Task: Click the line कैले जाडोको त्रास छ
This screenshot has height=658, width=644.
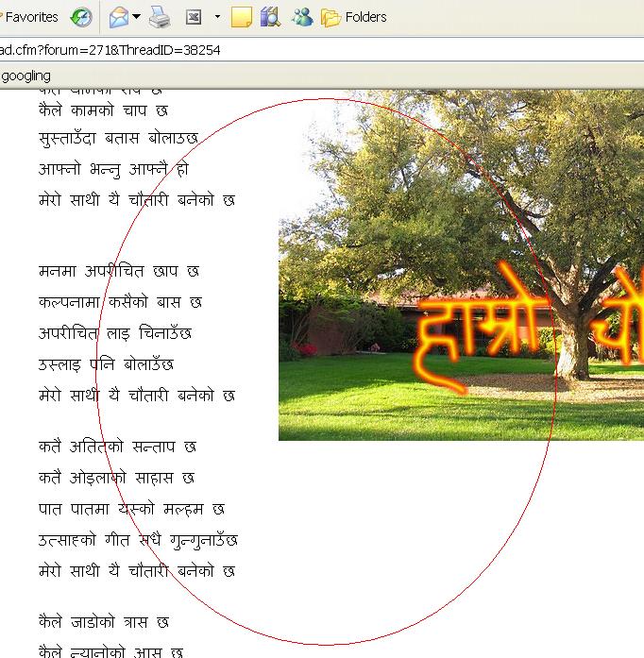Action: click(x=104, y=622)
